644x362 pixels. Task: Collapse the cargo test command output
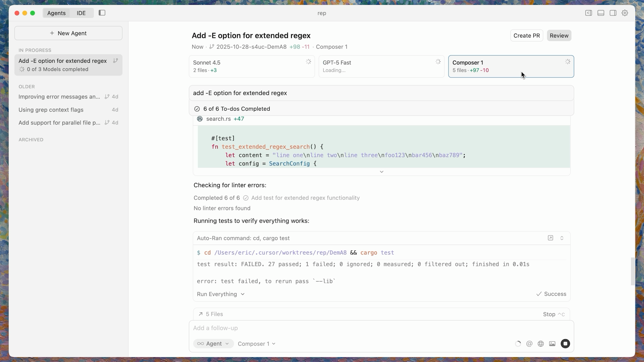(x=562, y=238)
